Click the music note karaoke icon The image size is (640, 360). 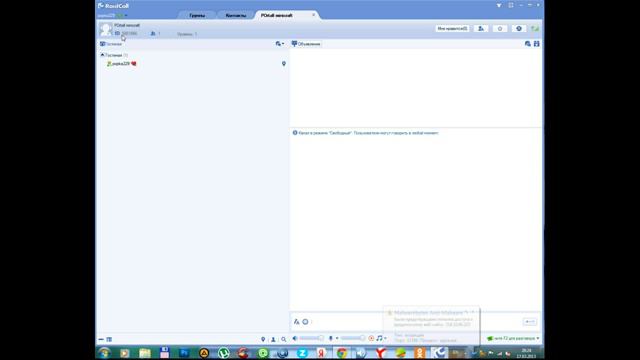pyautogui.click(x=379, y=338)
